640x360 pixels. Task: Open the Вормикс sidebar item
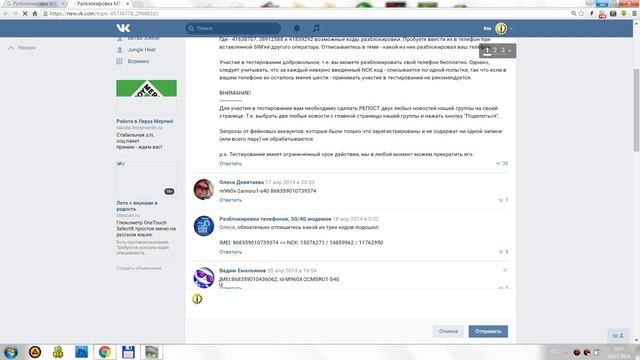(138, 61)
